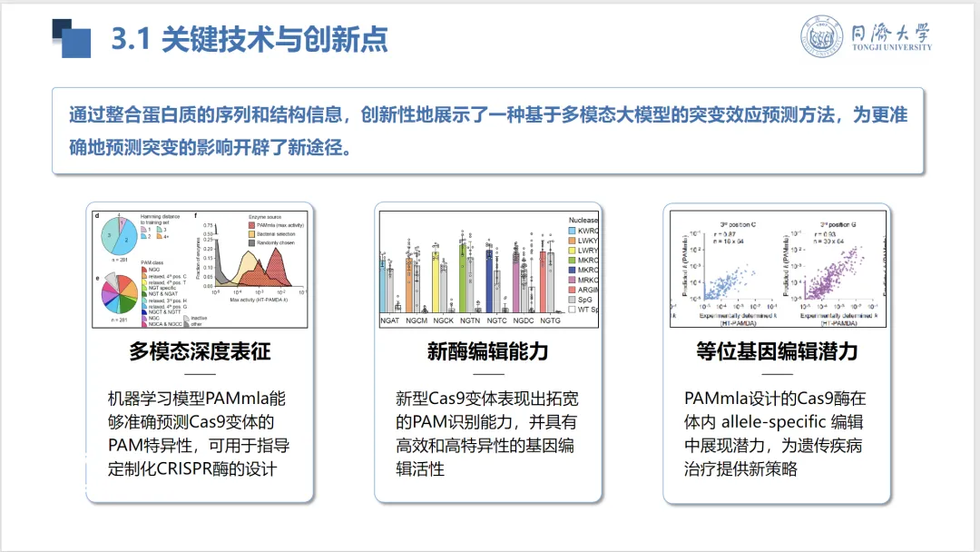This screenshot has height=552, width=980.
Task: Click the 'NGCM' axis label in bar chart
Action: 416,320
